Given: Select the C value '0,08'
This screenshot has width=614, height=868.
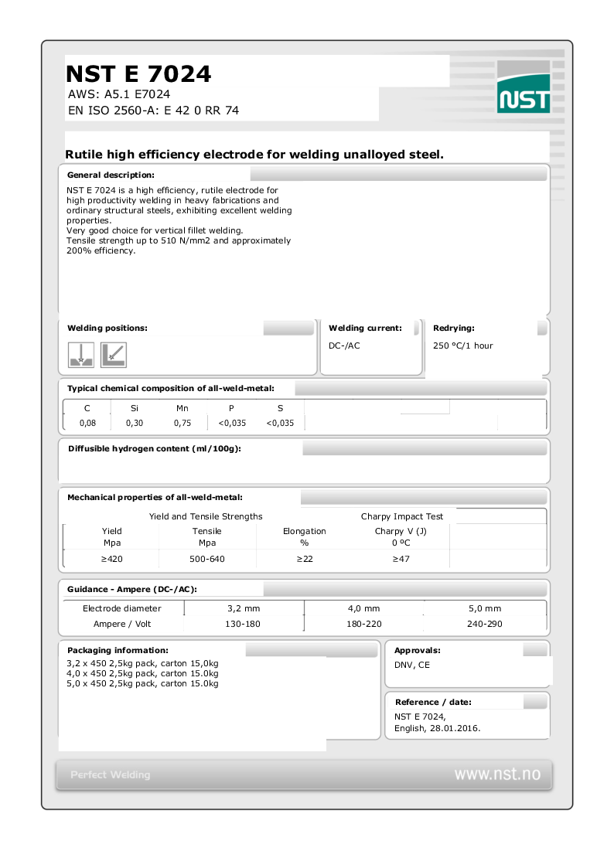Looking at the screenshot, I should [87, 423].
